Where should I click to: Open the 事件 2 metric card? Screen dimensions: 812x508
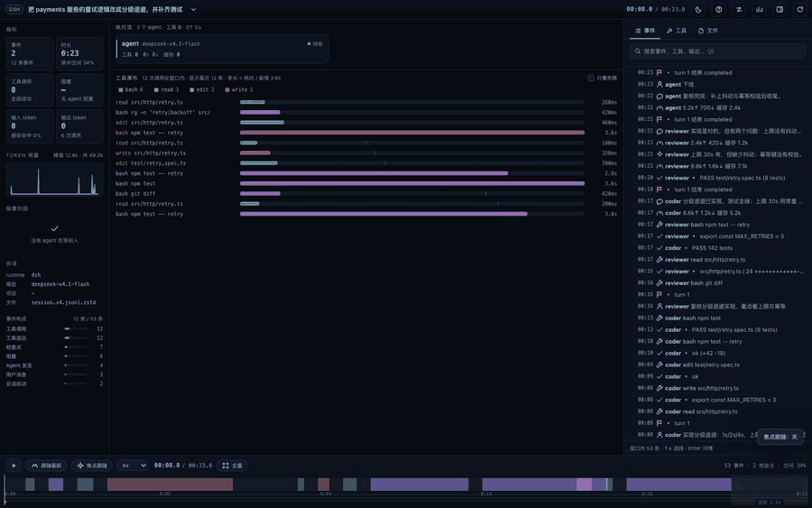[30, 54]
